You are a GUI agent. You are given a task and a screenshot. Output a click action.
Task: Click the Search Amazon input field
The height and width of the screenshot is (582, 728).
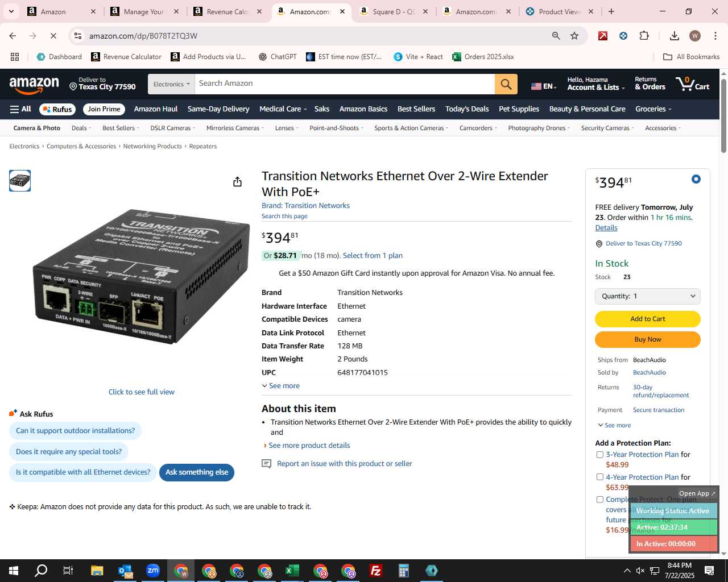pos(345,84)
